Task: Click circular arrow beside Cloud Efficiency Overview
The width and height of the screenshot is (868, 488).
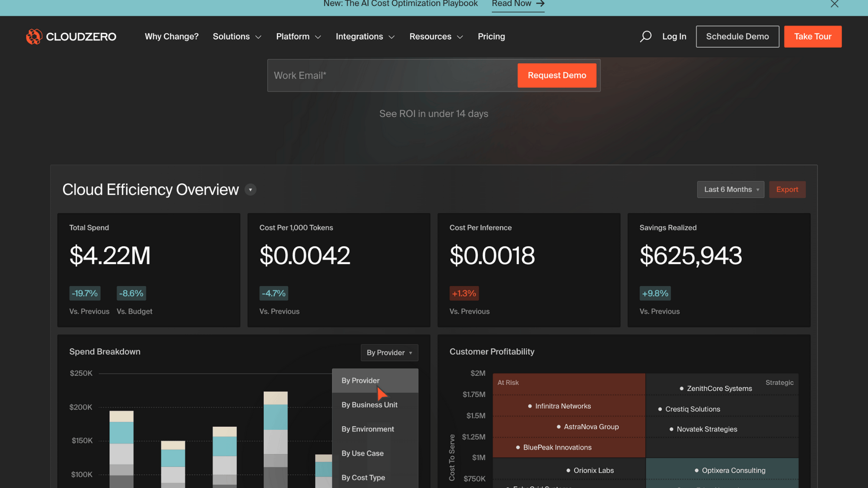Action: point(250,190)
